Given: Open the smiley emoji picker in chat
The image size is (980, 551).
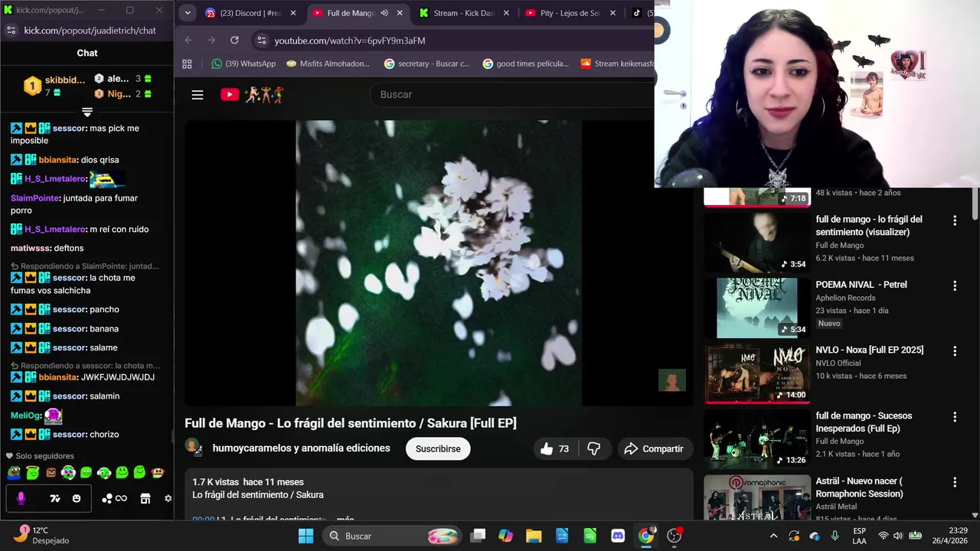Looking at the screenshot, I should click(77, 498).
